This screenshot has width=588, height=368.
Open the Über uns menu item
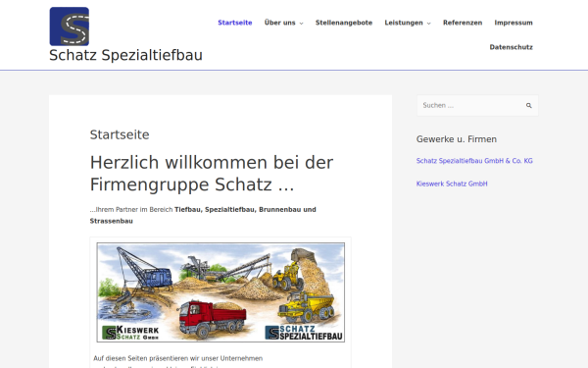[279, 23]
